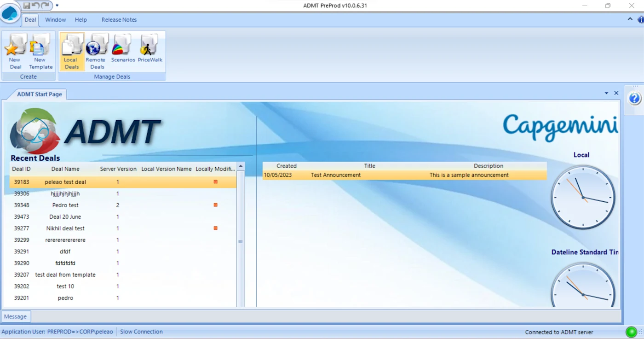
Task: Click the Save icon in quick access toolbar
Action: coord(27,6)
